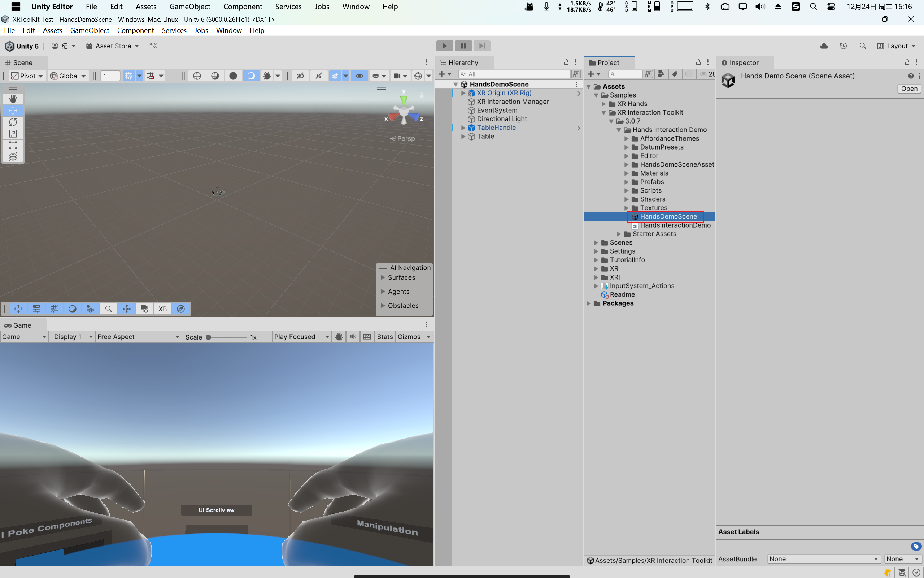Screen dimensions: 924x578
Task: Open Unity package manager tree icon next to Asset Store
Action: 153,46
